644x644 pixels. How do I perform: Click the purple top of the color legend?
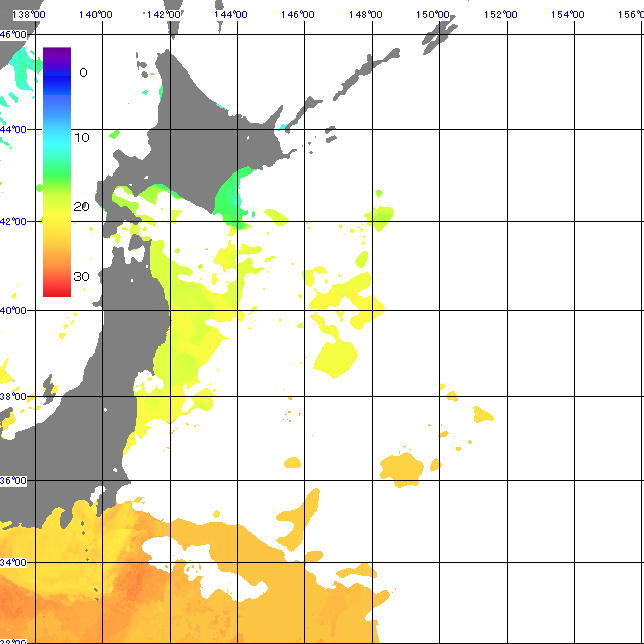pyautogui.click(x=56, y=53)
